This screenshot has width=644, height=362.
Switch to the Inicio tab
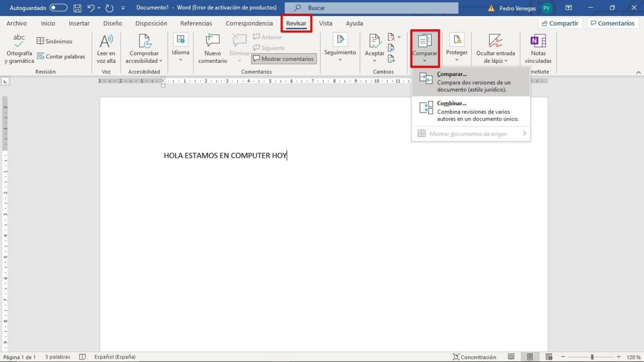click(48, 23)
